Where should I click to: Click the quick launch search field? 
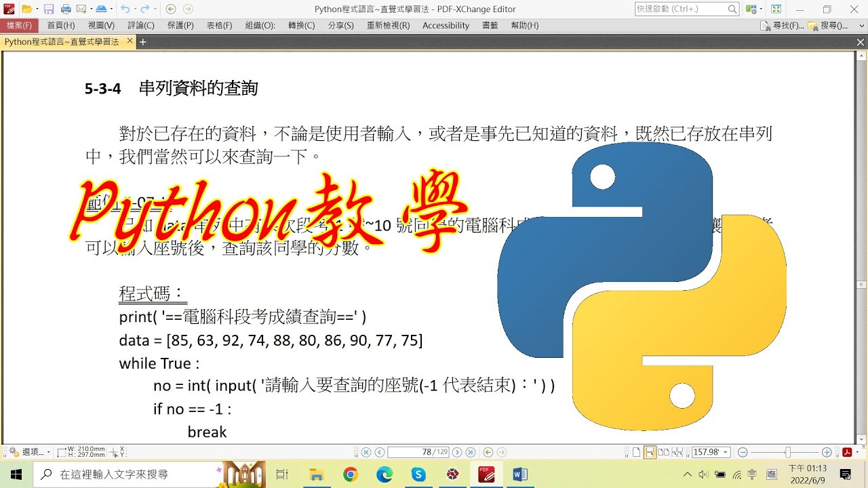(687, 9)
